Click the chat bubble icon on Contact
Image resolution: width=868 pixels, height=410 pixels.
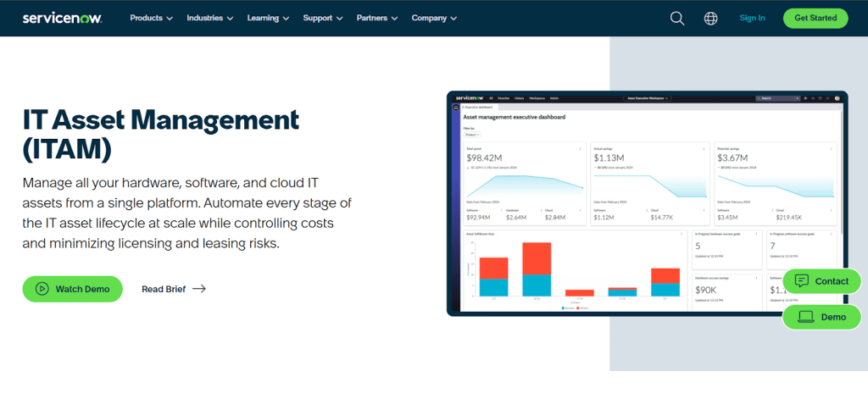(x=802, y=281)
